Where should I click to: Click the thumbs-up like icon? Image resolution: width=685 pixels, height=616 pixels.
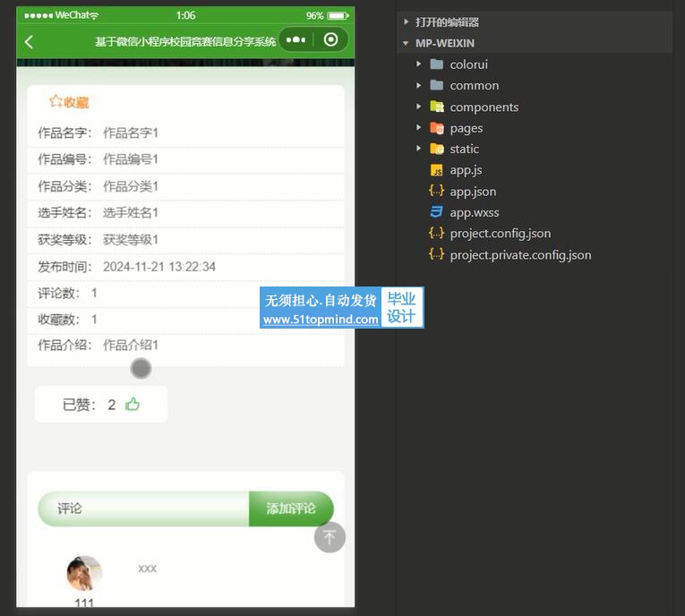tap(133, 404)
